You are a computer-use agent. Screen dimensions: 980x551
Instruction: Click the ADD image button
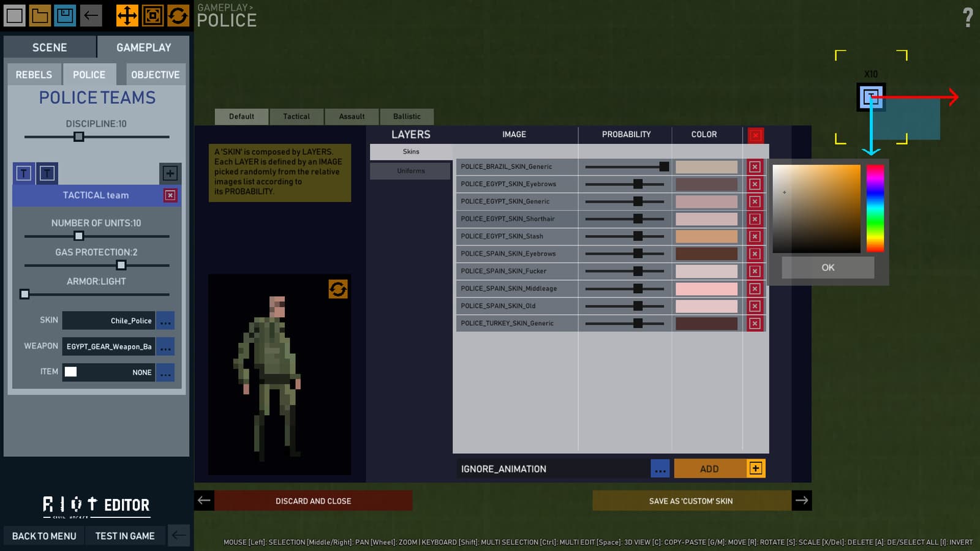click(x=710, y=468)
